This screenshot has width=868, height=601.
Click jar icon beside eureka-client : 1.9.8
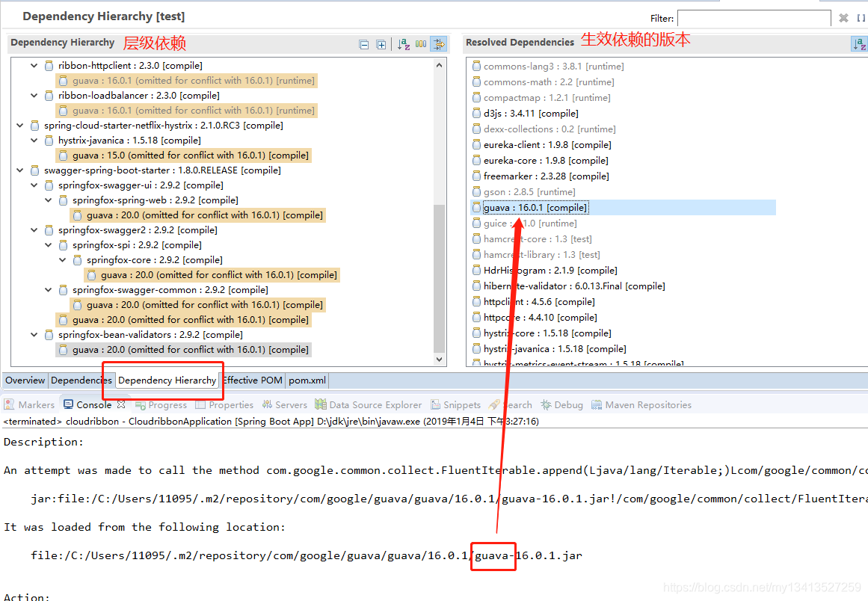[477, 144]
